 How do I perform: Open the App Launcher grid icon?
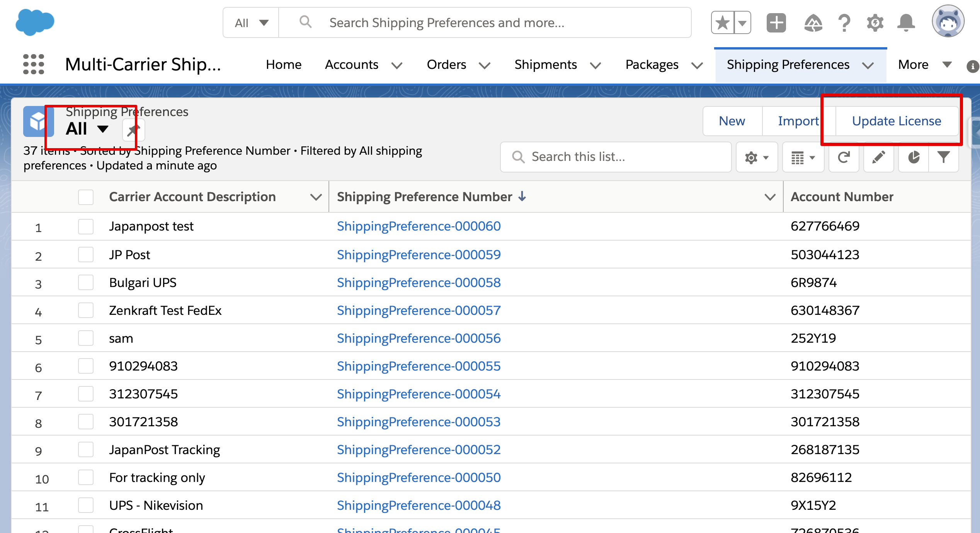[34, 64]
